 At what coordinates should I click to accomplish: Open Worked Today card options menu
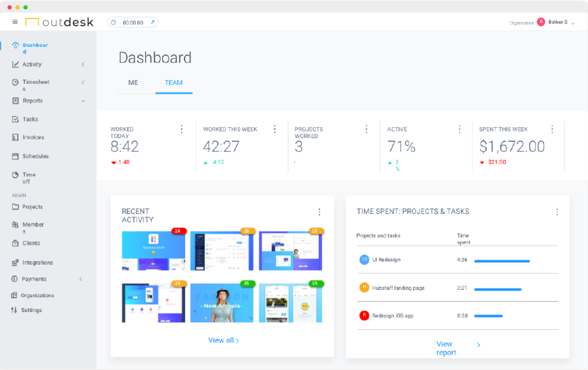click(181, 129)
